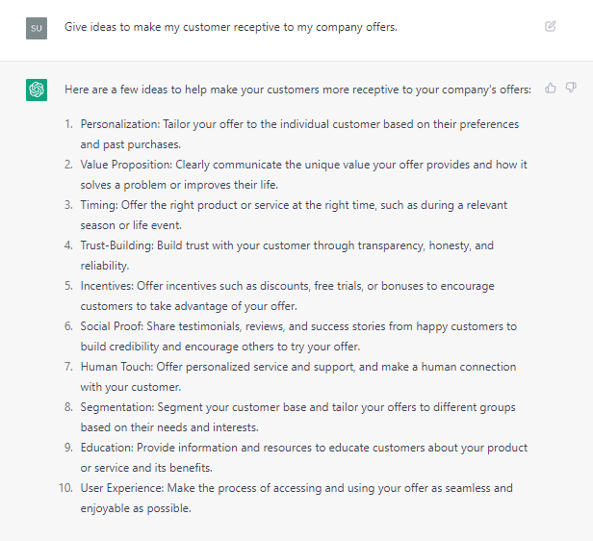
Task: Click the words 'enjoyable as possible'
Action: coord(135,508)
